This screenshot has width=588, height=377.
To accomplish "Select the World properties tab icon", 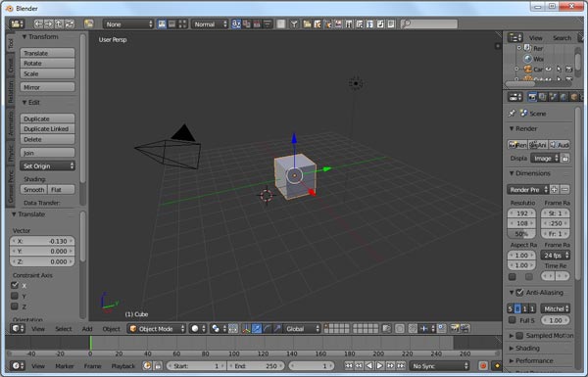I will pos(563,97).
